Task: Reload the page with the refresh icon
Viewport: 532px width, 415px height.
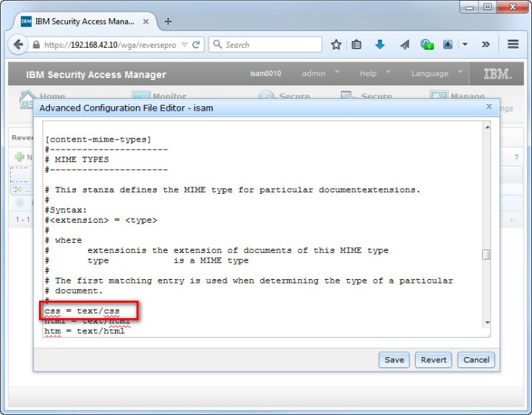Action: 196,44
